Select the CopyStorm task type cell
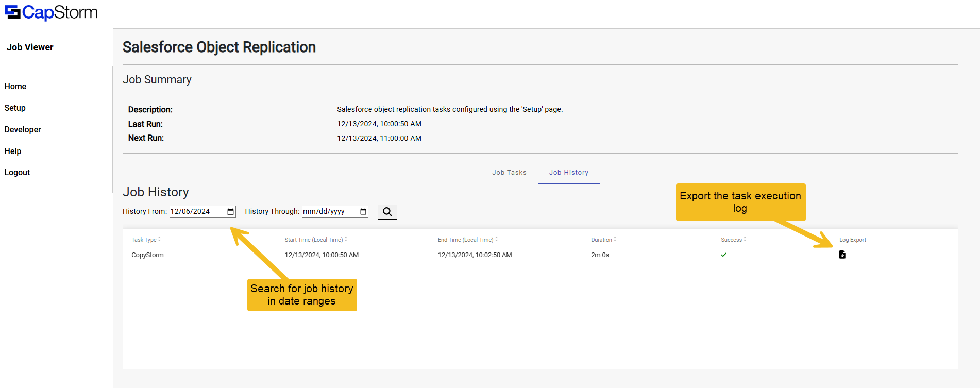This screenshot has width=980, height=388. 147,255
